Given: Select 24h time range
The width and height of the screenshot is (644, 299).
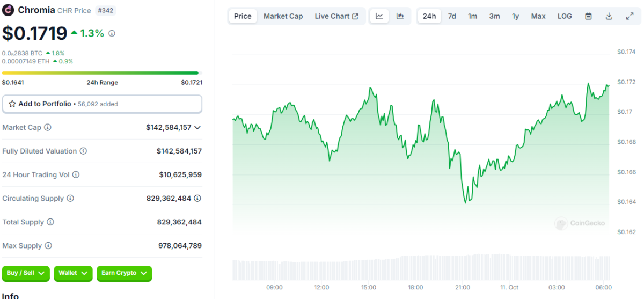Looking at the screenshot, I should click(429, 16).
